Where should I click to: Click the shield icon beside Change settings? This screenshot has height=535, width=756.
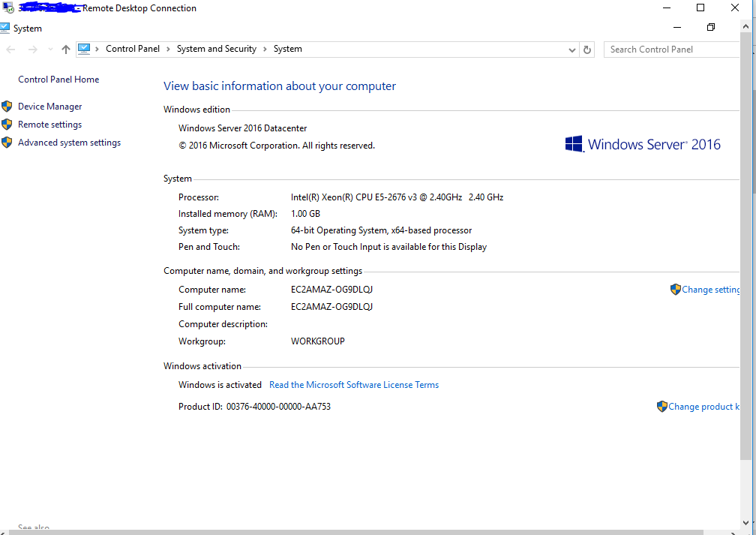coord(675,290)
